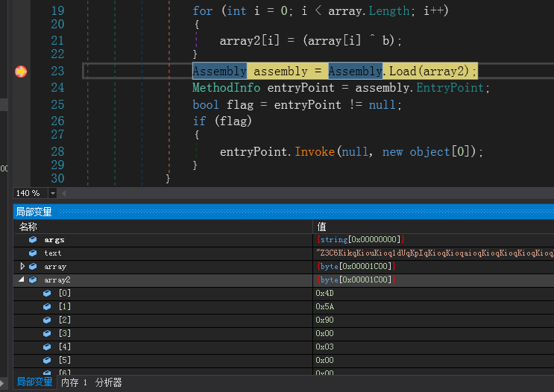Click the cube icon for element [0]
This screenshot has height=392, width=554.
tap(47, 293)
